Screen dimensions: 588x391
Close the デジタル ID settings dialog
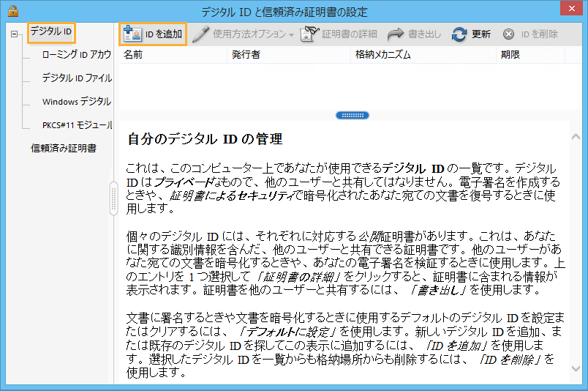(571, 8)
